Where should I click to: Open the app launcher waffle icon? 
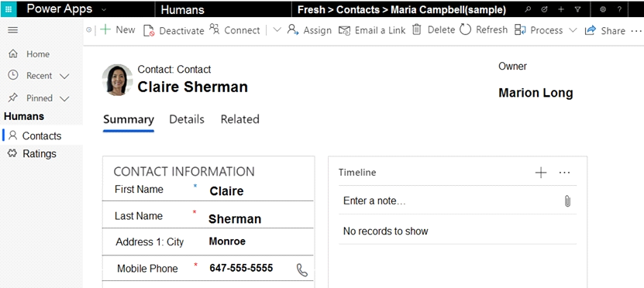coord(9,9)
